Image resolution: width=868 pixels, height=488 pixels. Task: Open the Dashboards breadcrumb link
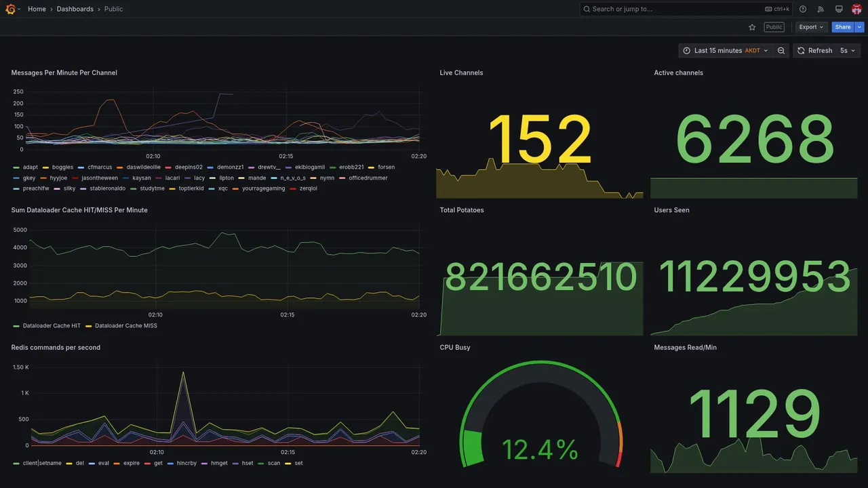[75, 9]
